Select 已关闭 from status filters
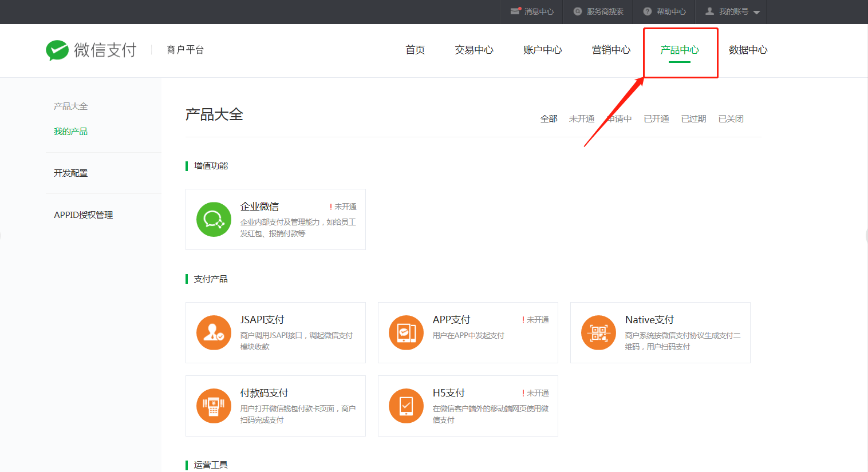The width and height of the screenshot is (868, 472). (x=731, y=118)
